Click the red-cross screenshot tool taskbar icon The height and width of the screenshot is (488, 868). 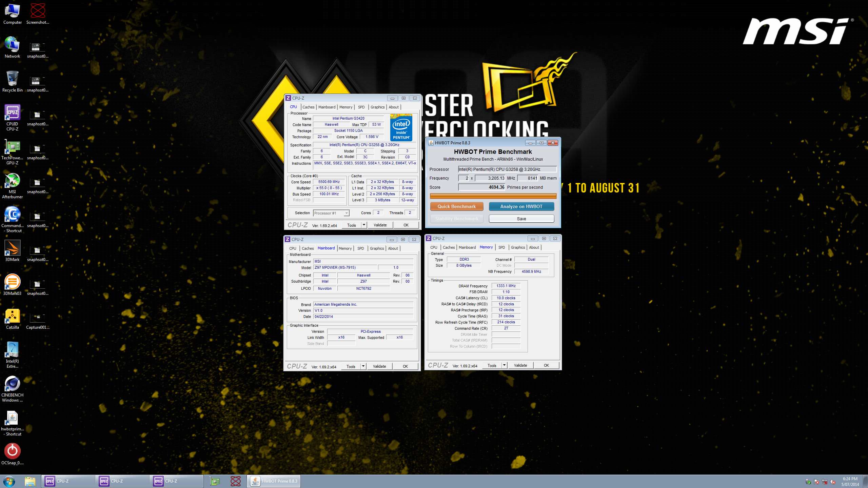tap(236, 481)
